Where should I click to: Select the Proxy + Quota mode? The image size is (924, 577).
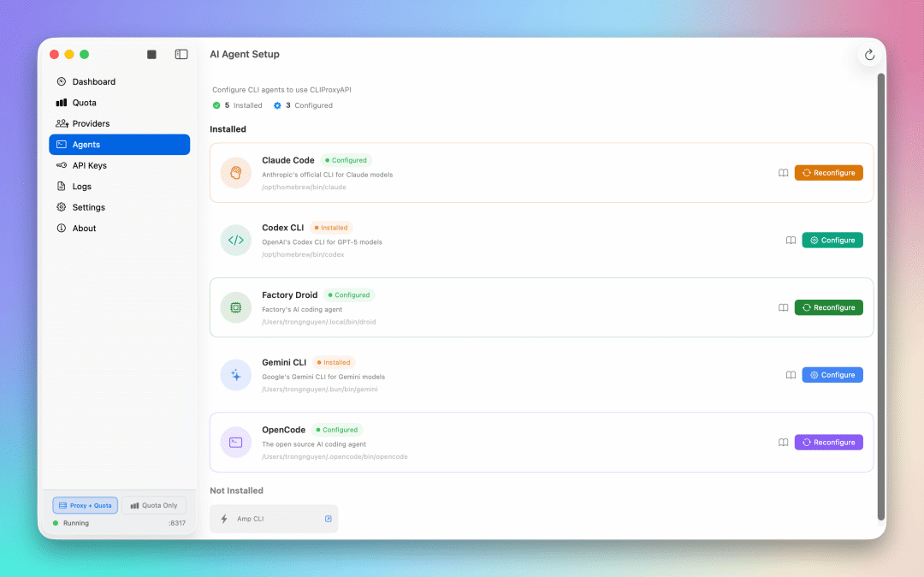click(85, 505)
